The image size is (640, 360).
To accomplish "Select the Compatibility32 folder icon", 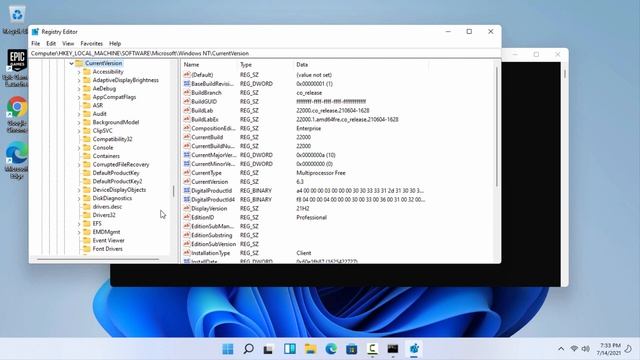I will pos(87,139).
